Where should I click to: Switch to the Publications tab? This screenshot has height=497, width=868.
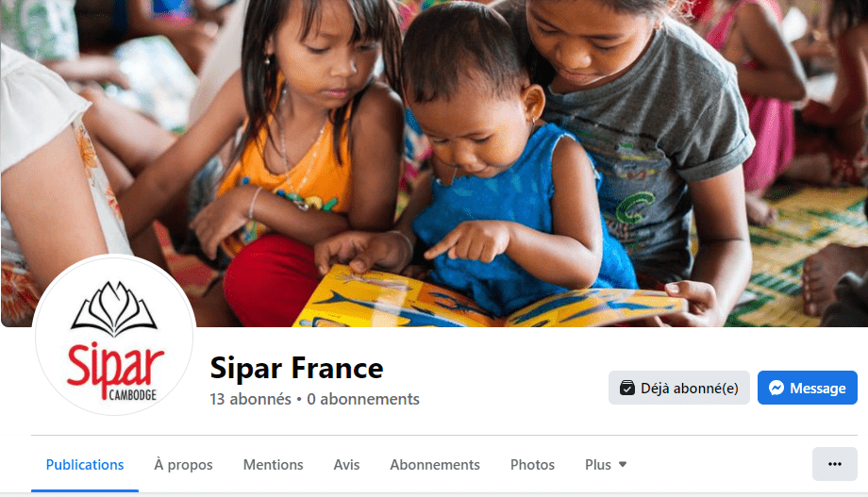point(85,464)
